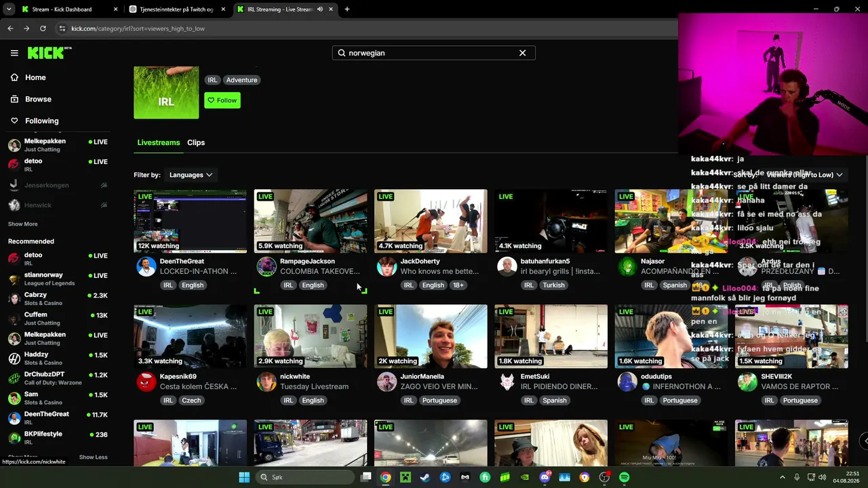Click the magnifier icon in Kick search
The width and height of the screenshot is (868, 488).
pos(342,53)
